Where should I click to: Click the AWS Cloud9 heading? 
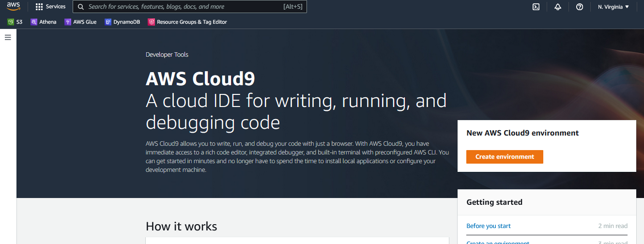pyautogui.click(x=200, y=78)
